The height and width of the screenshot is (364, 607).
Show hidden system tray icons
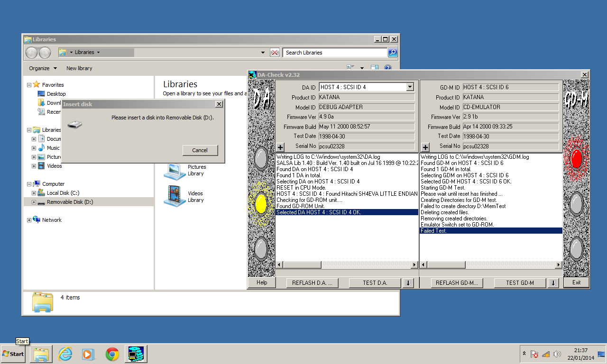click(x=524, y=354)
